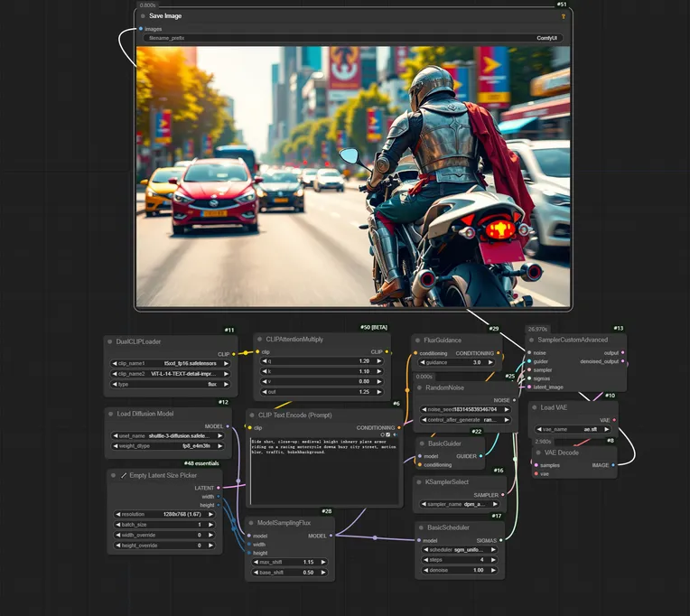Collapse the DualCLIPLoader node via its title dot
The width and height of the screenshot is (690, 616).
110,341
